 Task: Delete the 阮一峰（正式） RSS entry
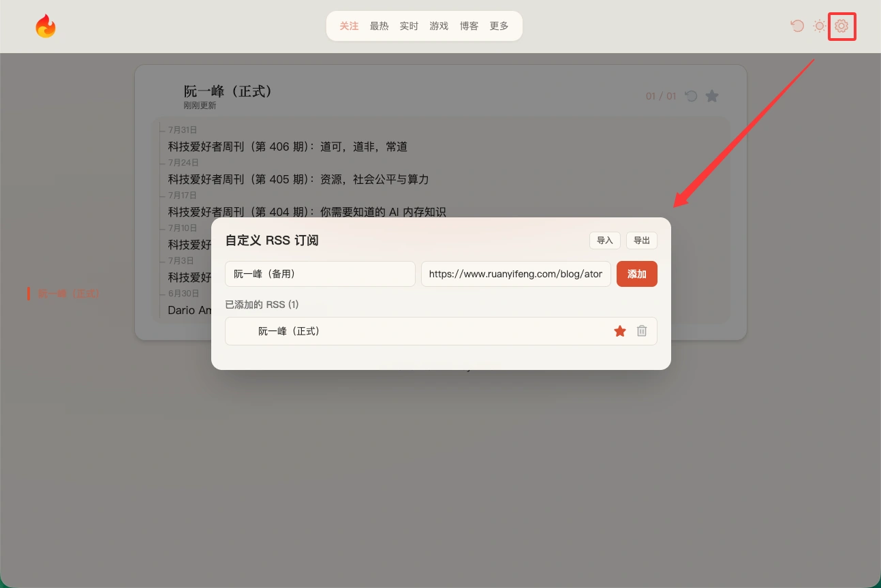pyautogui.click(x=642, y=331)
